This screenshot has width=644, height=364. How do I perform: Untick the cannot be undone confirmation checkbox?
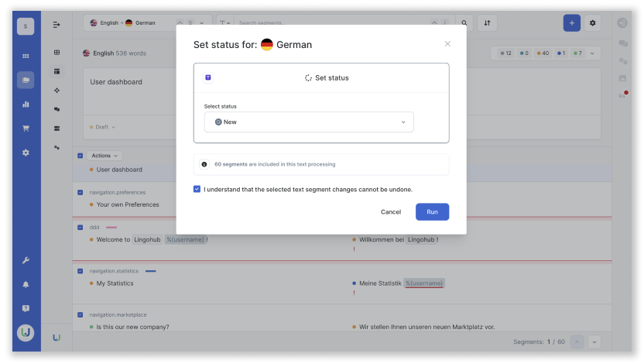pos(197,189)
